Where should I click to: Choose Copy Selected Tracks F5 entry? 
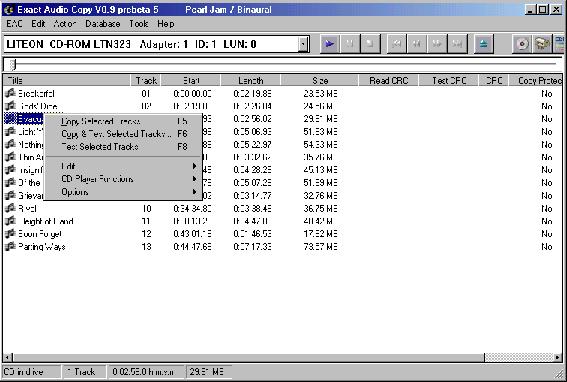[123, 122]
